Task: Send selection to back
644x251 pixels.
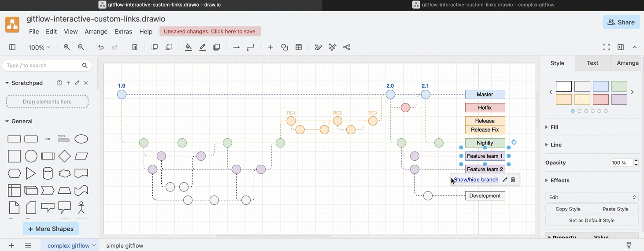Action: 169,47
